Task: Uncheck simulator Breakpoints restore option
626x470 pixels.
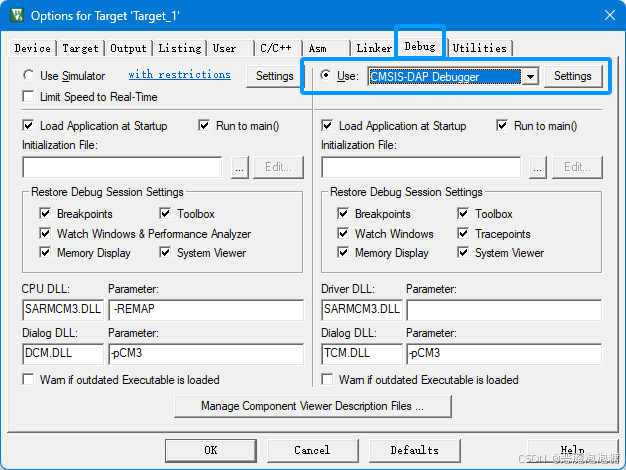Action: (45, 213)
